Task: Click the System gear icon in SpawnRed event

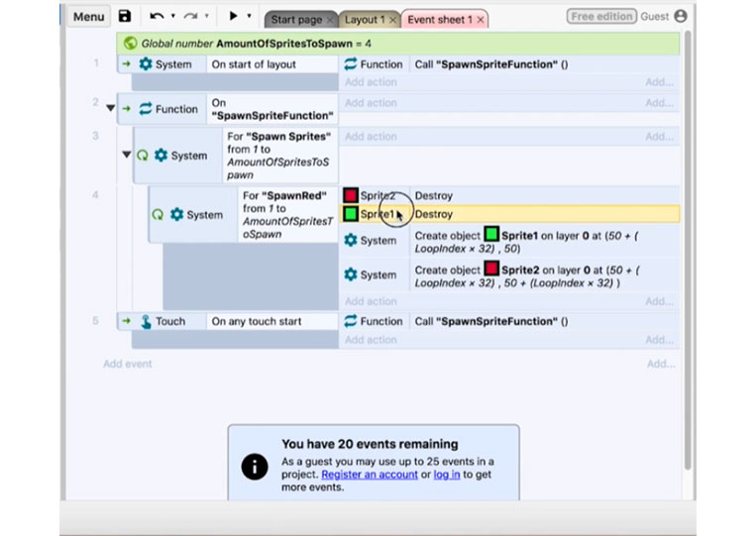Action: (x=176, y=214)
